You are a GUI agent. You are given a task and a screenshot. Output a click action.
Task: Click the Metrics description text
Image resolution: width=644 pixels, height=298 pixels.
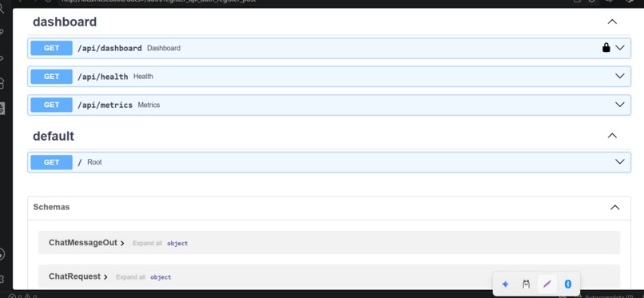[149, 105]
